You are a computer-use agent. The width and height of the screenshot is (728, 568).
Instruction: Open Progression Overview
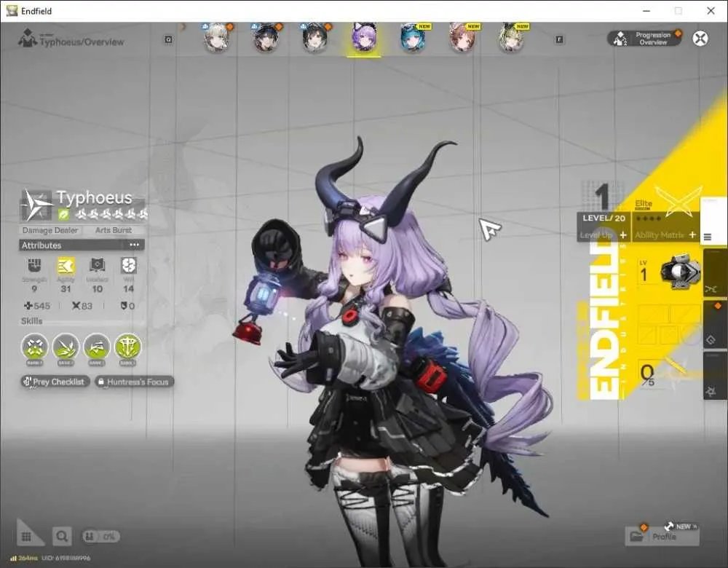644,38
